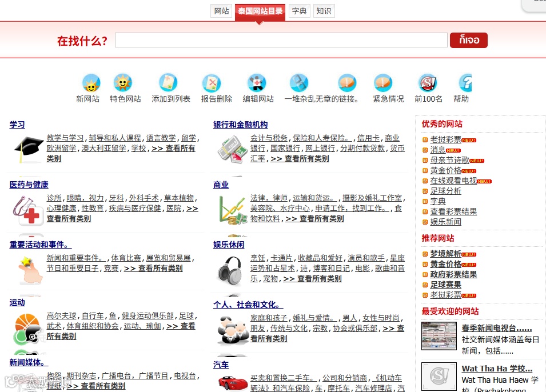Switch to the 网站 tab
Viewport: 546px width, 392px height.
221,11
